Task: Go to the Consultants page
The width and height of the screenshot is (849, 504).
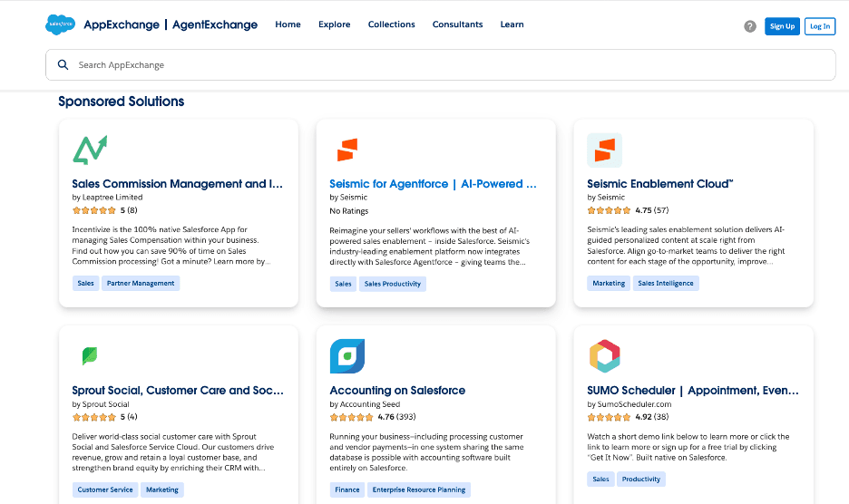Action: pos(457,24)
